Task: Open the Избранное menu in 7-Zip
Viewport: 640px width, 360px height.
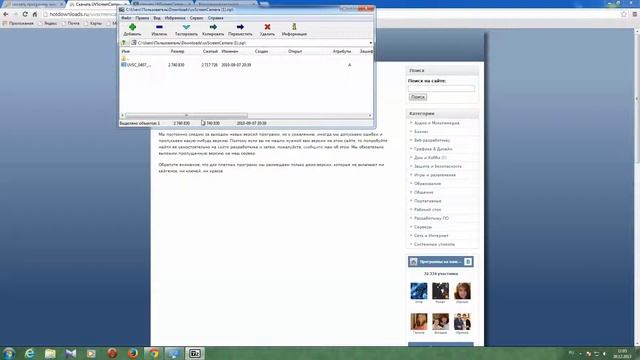Action: [175, 18]
